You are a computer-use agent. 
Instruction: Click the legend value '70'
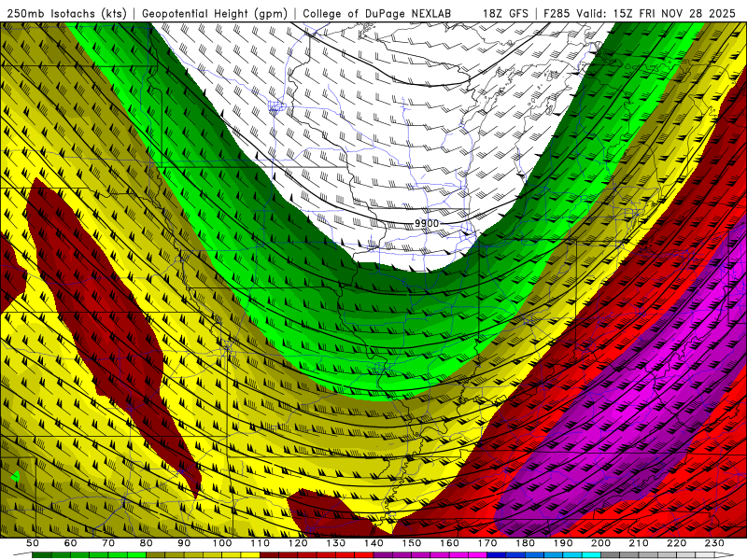click(x=108, y=543)
